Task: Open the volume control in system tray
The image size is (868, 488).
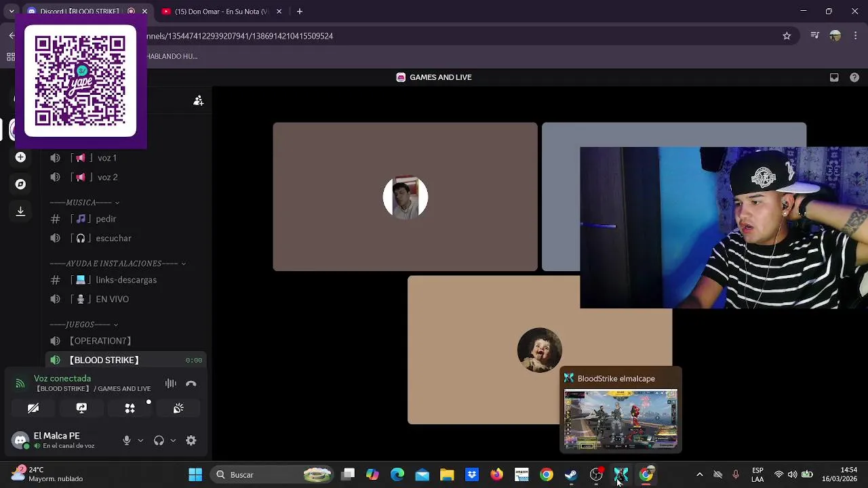Action: pyautogui.click(x=793, y=475)
